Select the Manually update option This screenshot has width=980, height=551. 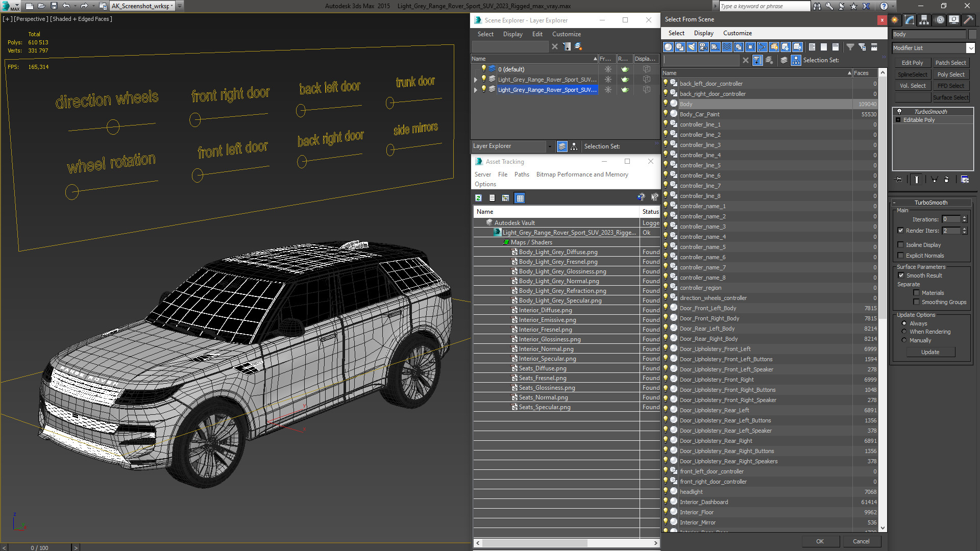pos(904,340)
